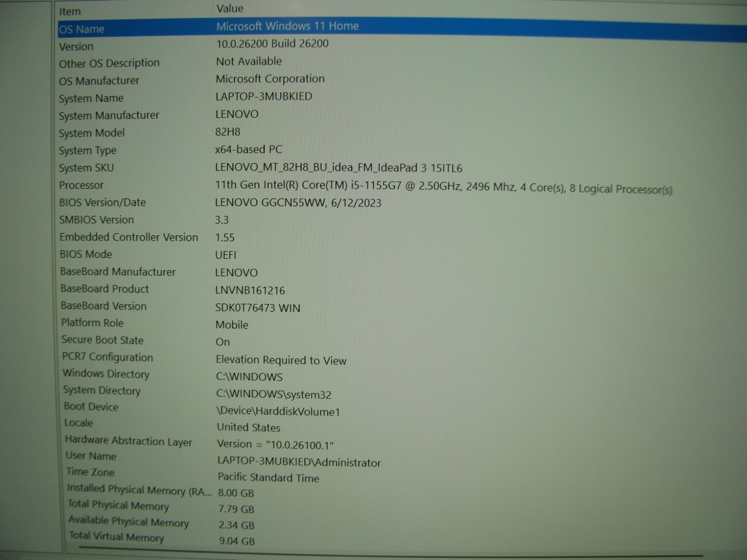Click the SDK0T76473 WIN value
This screenshot has height=560, width=747.
pos(258,308)
